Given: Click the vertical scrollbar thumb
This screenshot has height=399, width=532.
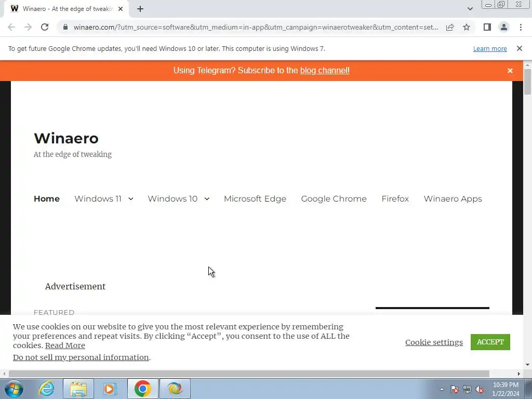Looking at the screenshot, I should point(528,82).
